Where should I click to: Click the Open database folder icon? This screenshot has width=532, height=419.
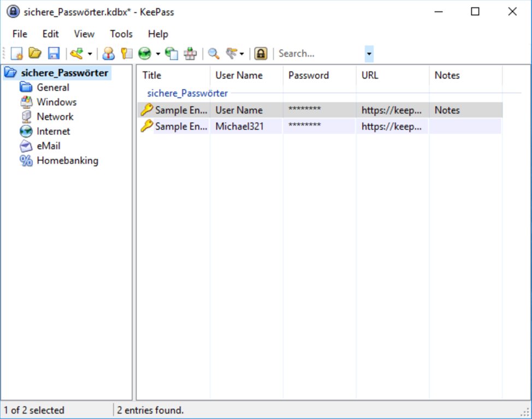35,53
